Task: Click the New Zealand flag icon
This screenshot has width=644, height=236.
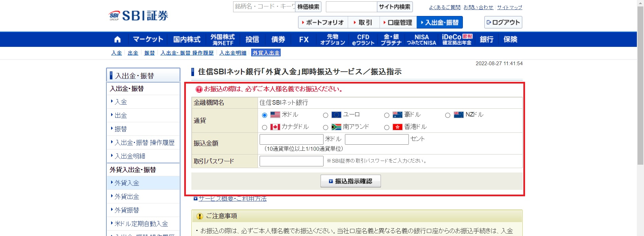Action: (x=458, y=115)
